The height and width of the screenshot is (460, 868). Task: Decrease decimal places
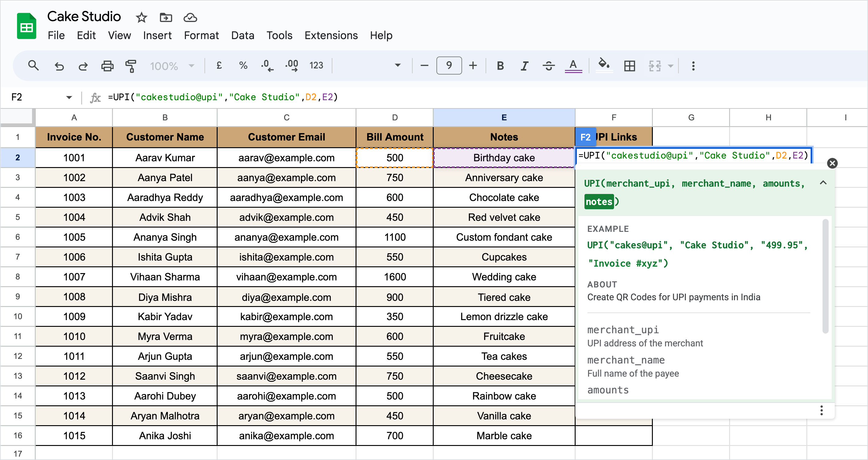point(267,65)
